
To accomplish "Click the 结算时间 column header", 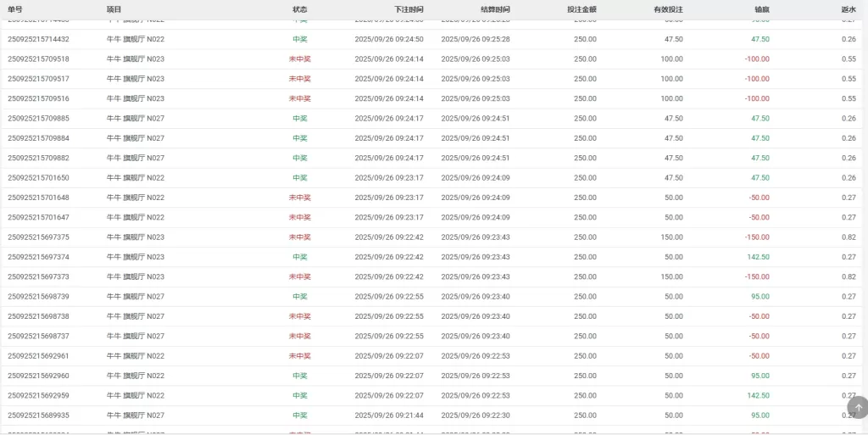I will (495, 9).
